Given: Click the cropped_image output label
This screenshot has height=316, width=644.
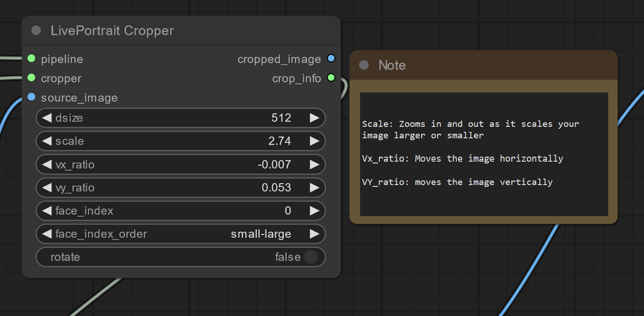Looking at the screenshot, I should pyautogui.click(x=279, y=59).
